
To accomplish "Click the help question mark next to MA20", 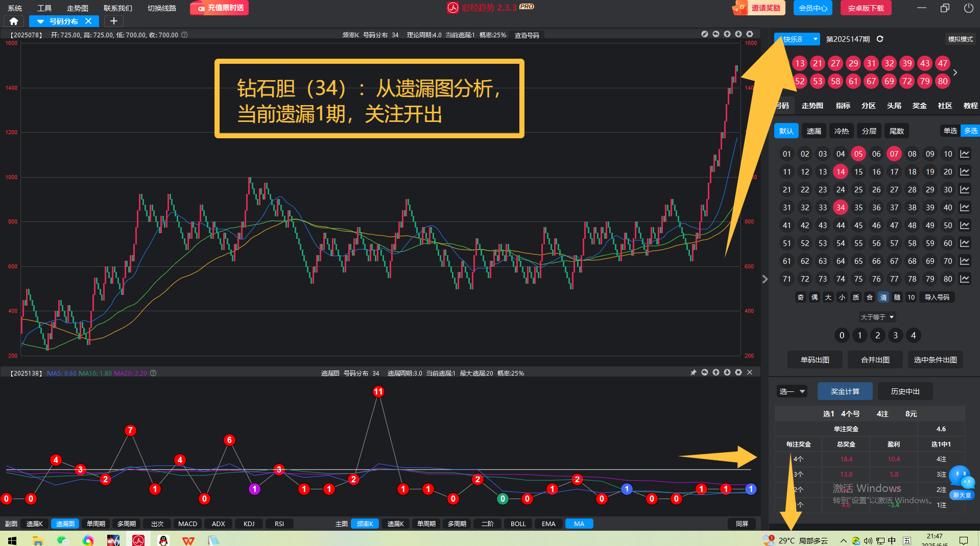I will click(x=153, y=373).
